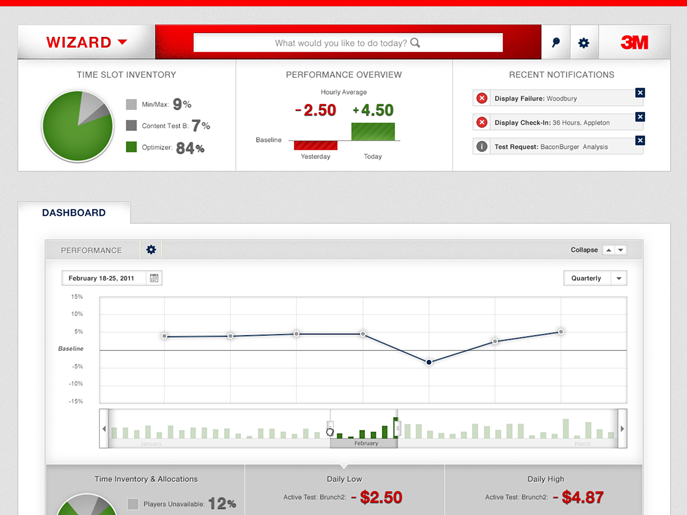Image resolution: width=687 pixels, height=515 pixels.
Task: Click the Quarterly dropdown arrow
Action: (x=619, y=278)
